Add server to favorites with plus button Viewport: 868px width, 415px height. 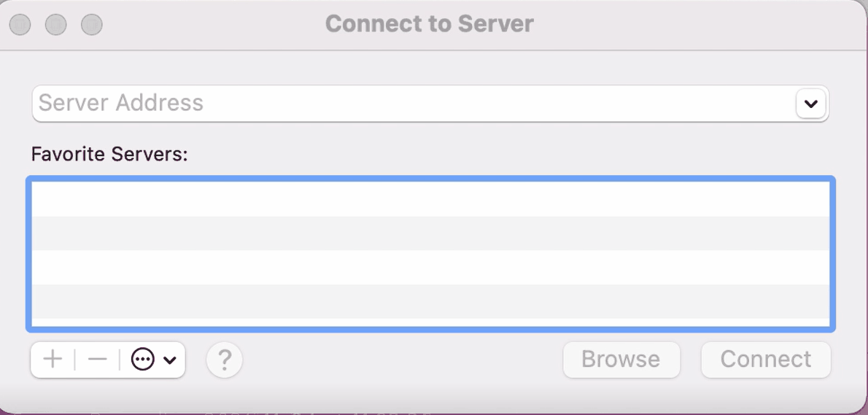coord(53,360)
